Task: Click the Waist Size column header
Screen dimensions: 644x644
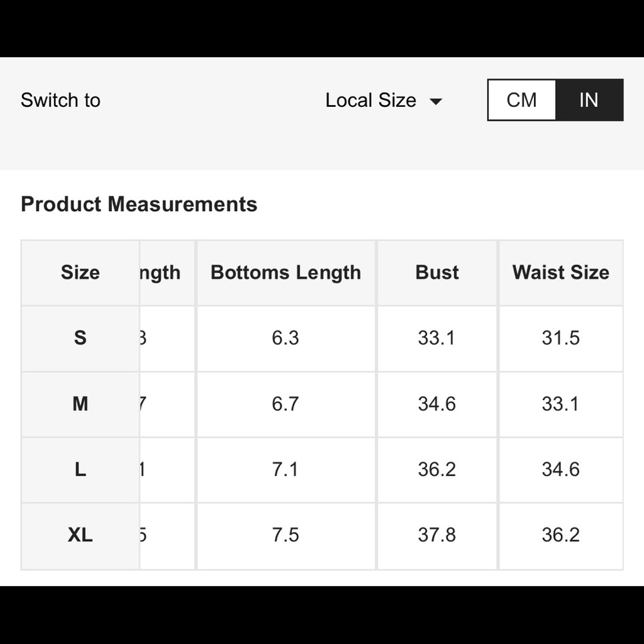Action: [x=560, y=272]
